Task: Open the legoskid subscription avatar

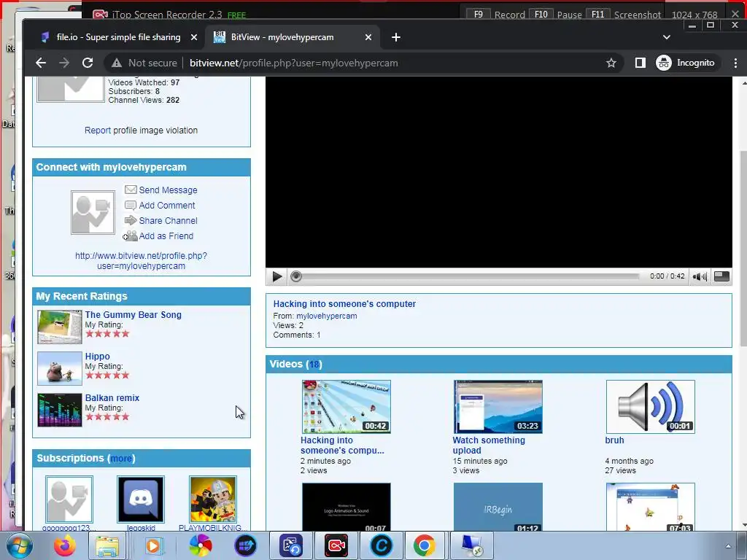Action: pos(141,499)
